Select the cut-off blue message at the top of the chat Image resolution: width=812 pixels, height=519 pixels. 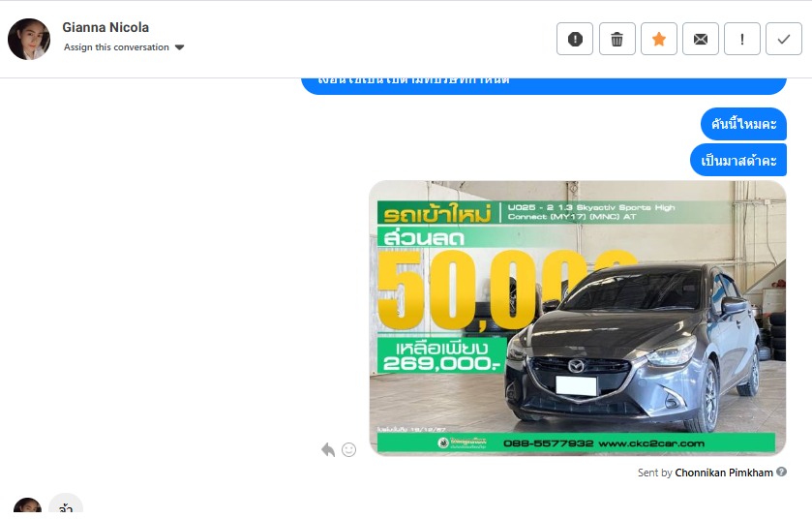pos(544,85)
